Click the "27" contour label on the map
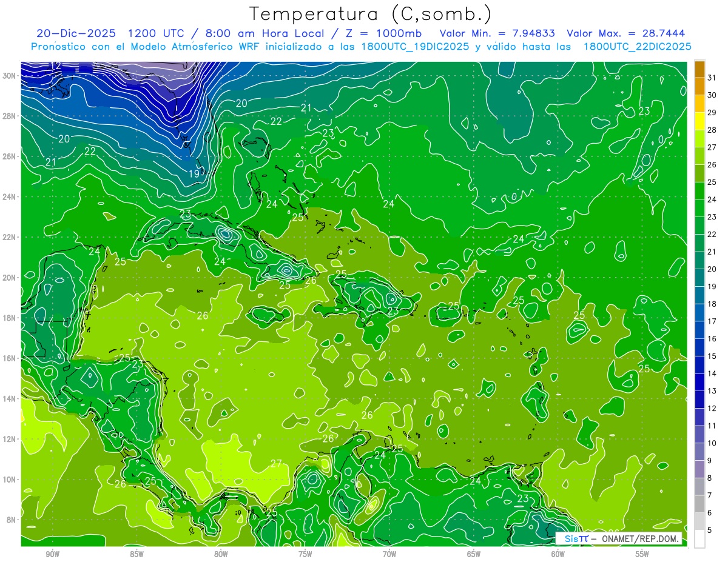This screenshot has height=562, width=728. point(276,464)
